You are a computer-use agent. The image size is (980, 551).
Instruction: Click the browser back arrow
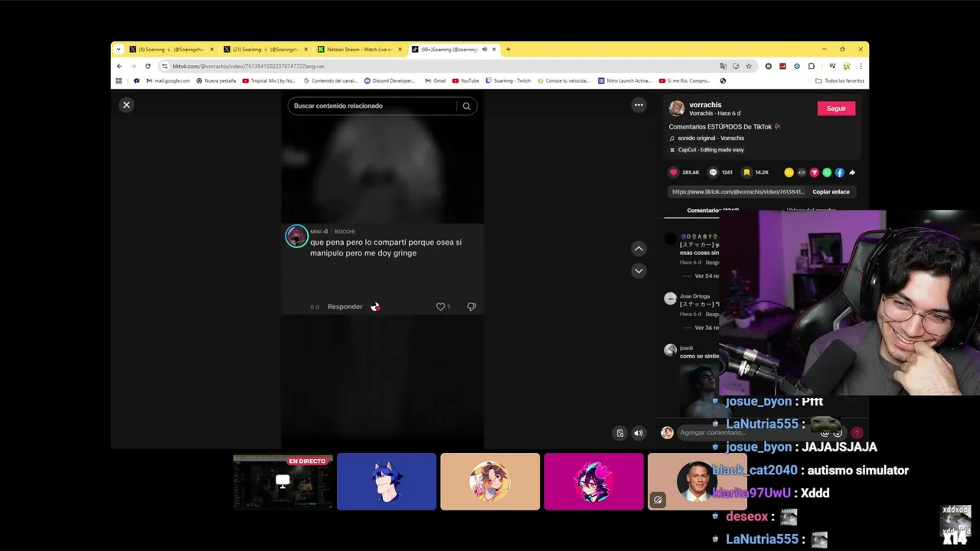coord(119,67)
